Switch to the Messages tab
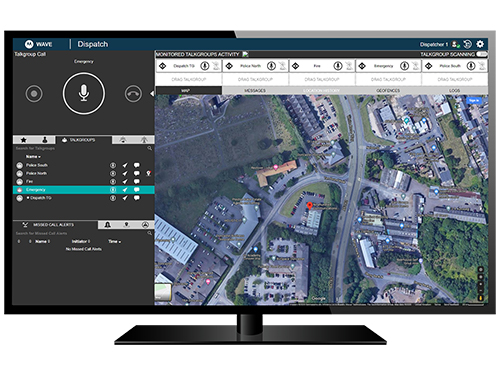The height and width of the screenshot is (375, 500). tap(255, 90)
